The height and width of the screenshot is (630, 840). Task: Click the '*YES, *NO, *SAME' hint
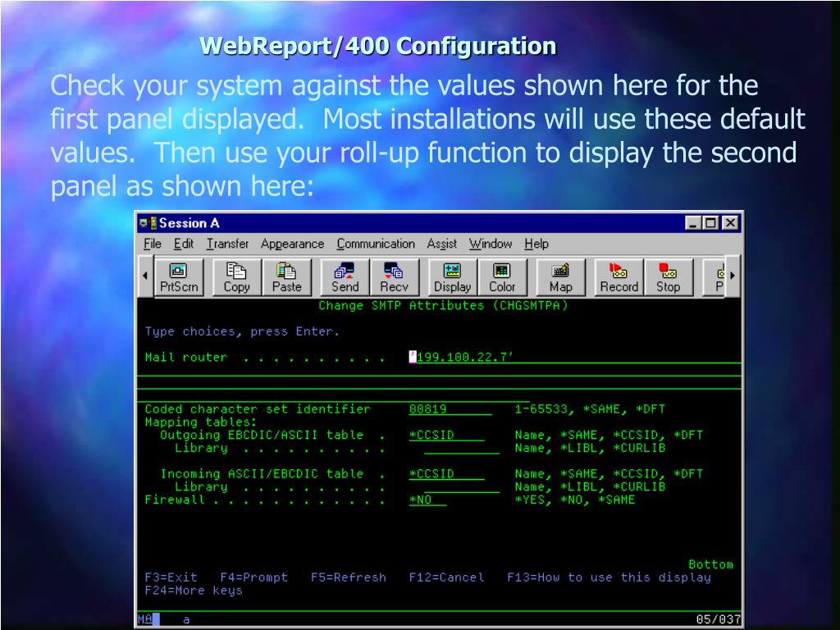[x=575, y=500]
